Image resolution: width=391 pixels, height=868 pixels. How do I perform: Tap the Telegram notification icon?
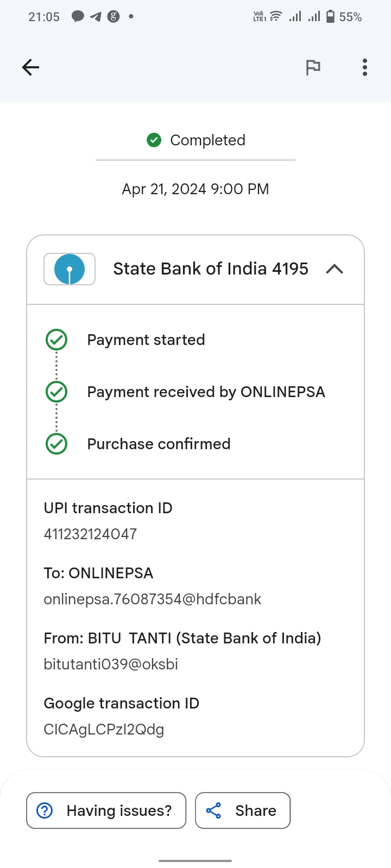[96, 17]
